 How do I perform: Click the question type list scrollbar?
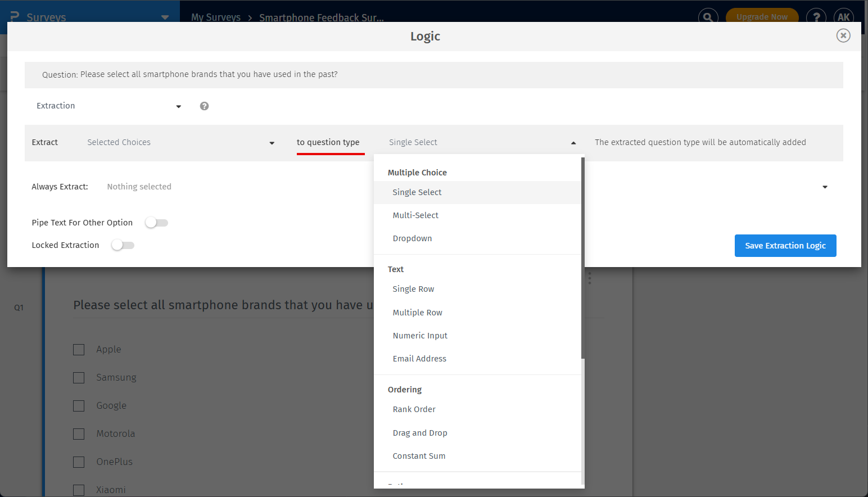point(583,257)
